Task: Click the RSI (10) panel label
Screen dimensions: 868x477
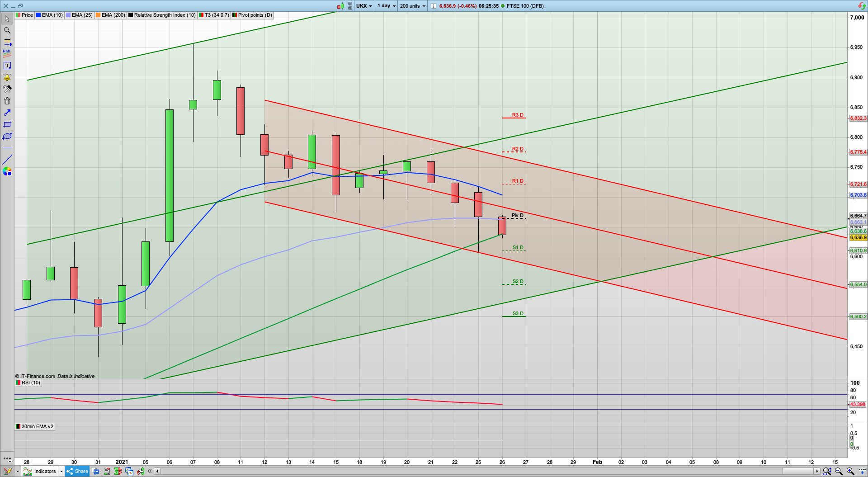Action: click(28, 383)
